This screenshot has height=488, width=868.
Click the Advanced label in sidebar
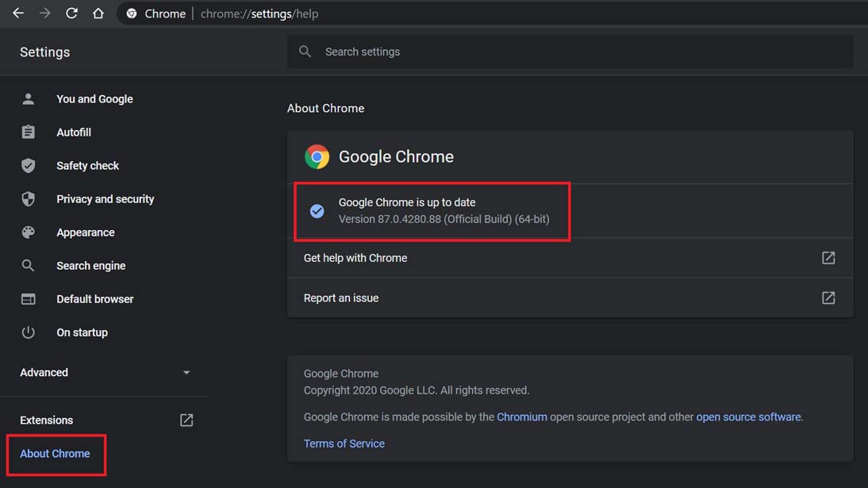(44, 372)
